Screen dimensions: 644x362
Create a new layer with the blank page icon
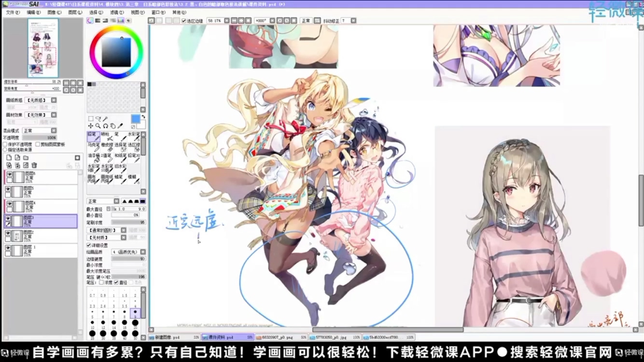(9, 158)
